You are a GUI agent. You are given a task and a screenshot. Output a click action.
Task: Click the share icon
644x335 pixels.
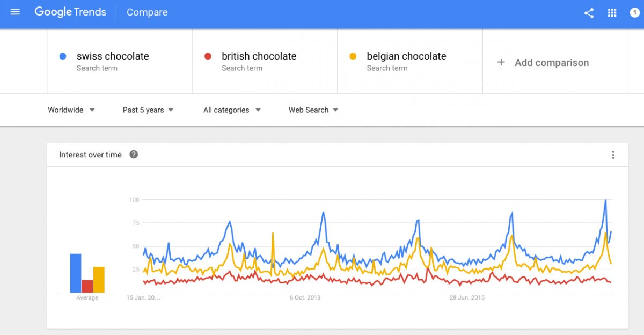pyautogui.click(x=589, y=13)
